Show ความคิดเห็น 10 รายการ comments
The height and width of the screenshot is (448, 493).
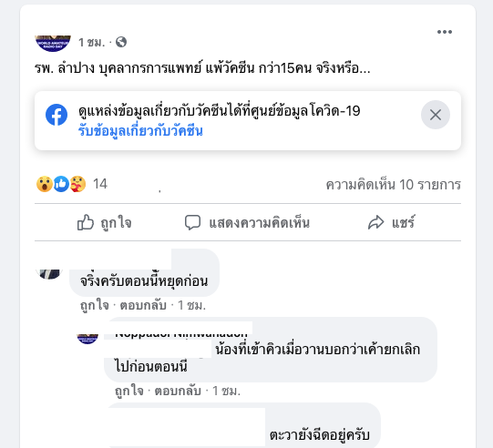[x=394, y=185]
